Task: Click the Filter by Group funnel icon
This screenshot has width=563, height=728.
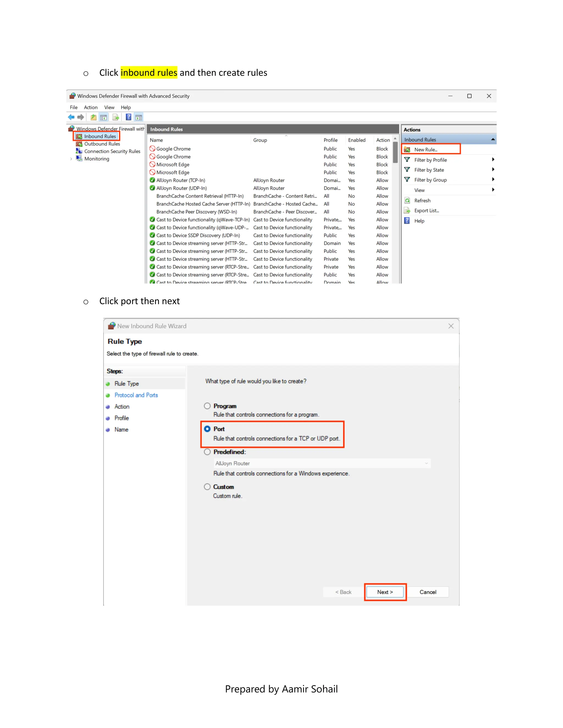Action: [407, 180]
